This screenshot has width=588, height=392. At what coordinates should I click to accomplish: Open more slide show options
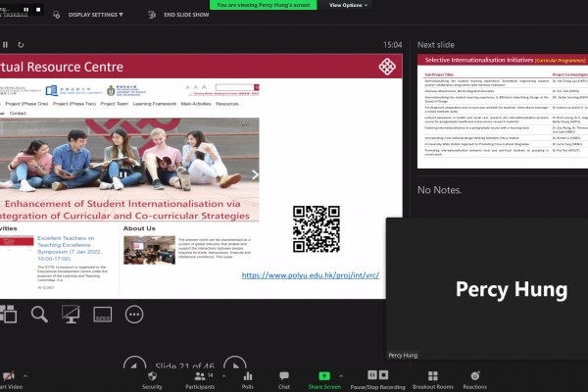point(134,315)
